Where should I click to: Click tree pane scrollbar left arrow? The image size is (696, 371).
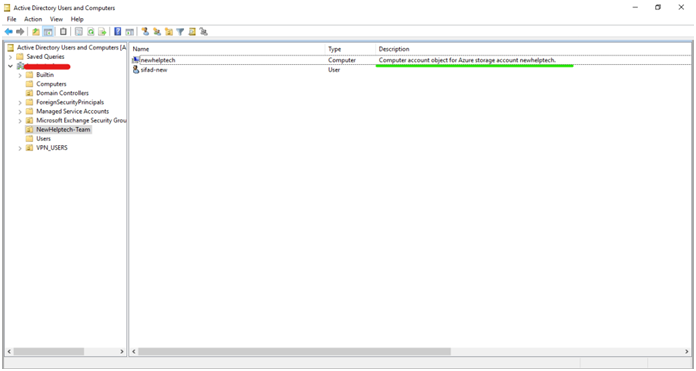[x=9, y=351]
